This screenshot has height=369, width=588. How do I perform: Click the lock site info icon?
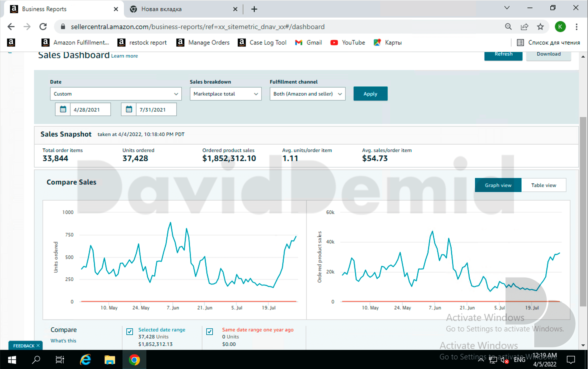[63, 27]
